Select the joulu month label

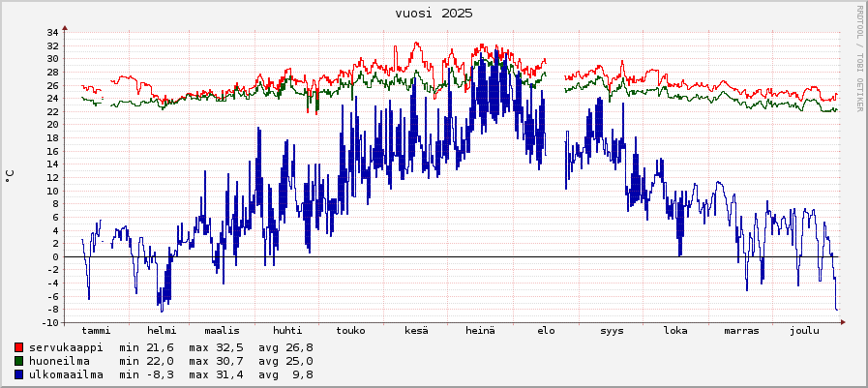(x=803, y=331)
